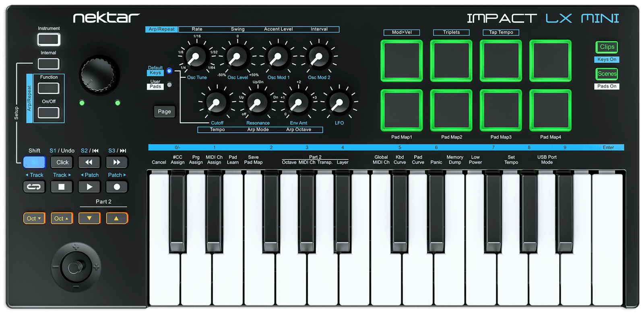Select the Arp/Repeat header tab label

point(161,29)
